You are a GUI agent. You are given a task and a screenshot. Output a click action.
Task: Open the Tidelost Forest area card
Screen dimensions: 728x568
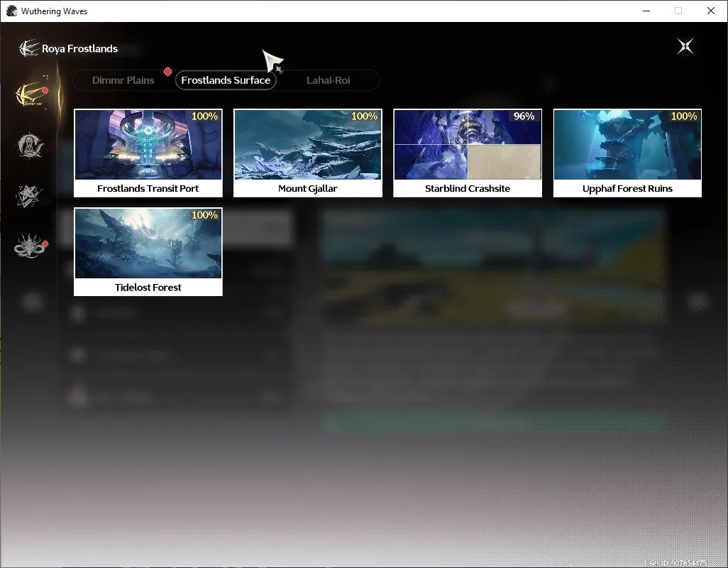tap(148, 252)
